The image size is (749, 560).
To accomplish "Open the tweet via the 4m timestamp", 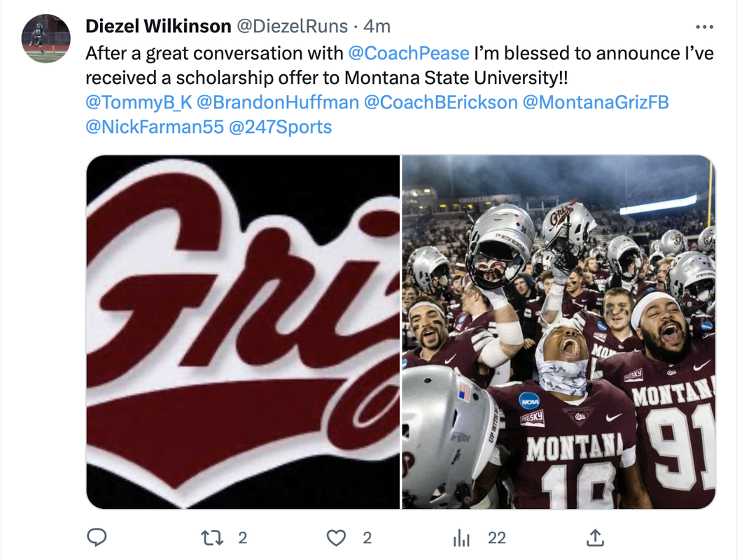I will coord(378,27).
